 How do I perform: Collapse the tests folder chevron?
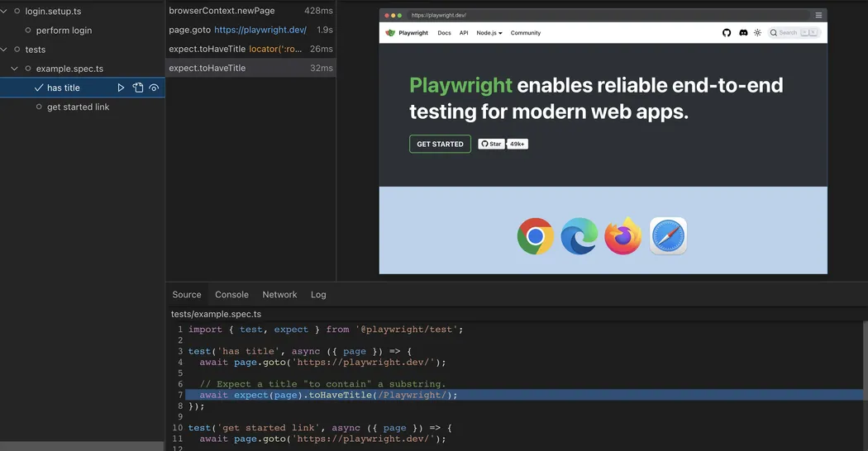[x=5, y=50]
